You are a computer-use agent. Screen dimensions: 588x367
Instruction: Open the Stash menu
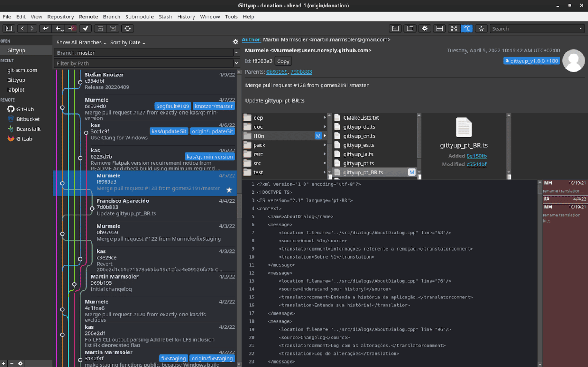pyautogui.click(x=165, y=16)
